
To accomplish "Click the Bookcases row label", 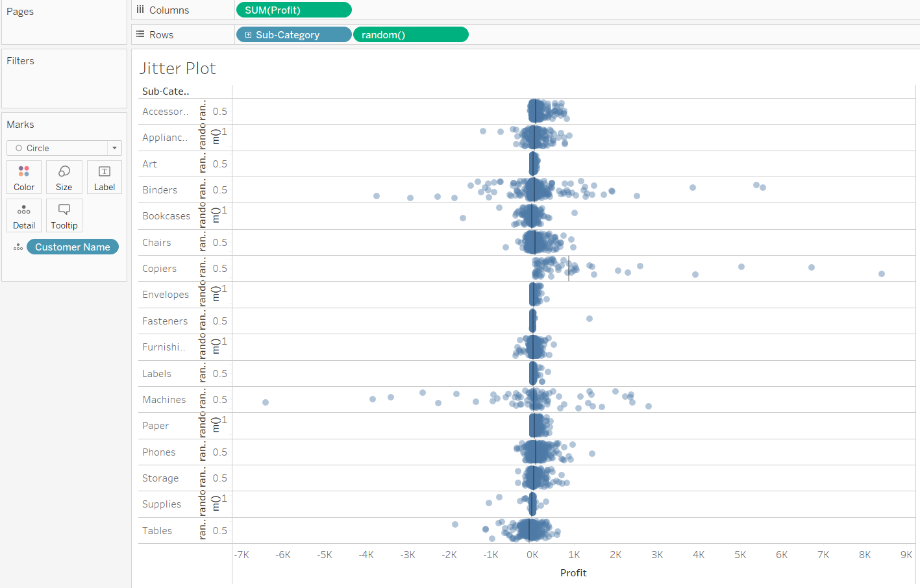I will click(166, 216).
